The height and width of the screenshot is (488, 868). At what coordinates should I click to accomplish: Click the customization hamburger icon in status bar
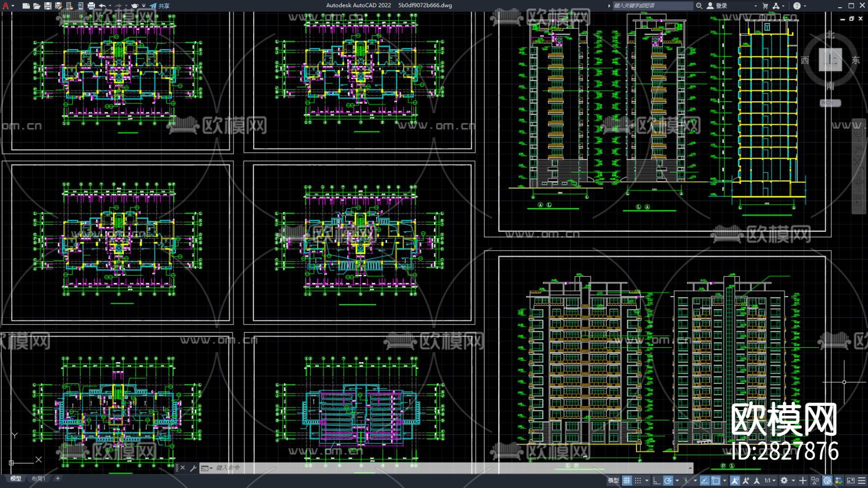[862, 480]
